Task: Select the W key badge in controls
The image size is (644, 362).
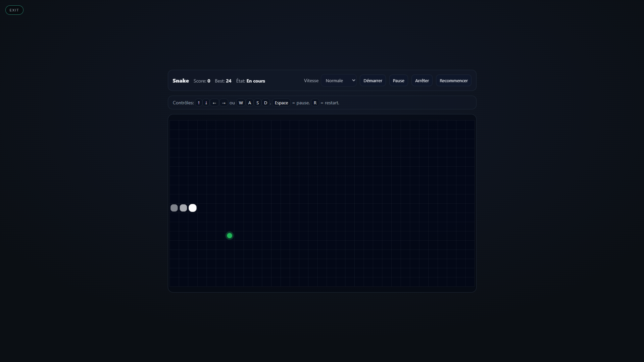Action: [x=241, y=103]
